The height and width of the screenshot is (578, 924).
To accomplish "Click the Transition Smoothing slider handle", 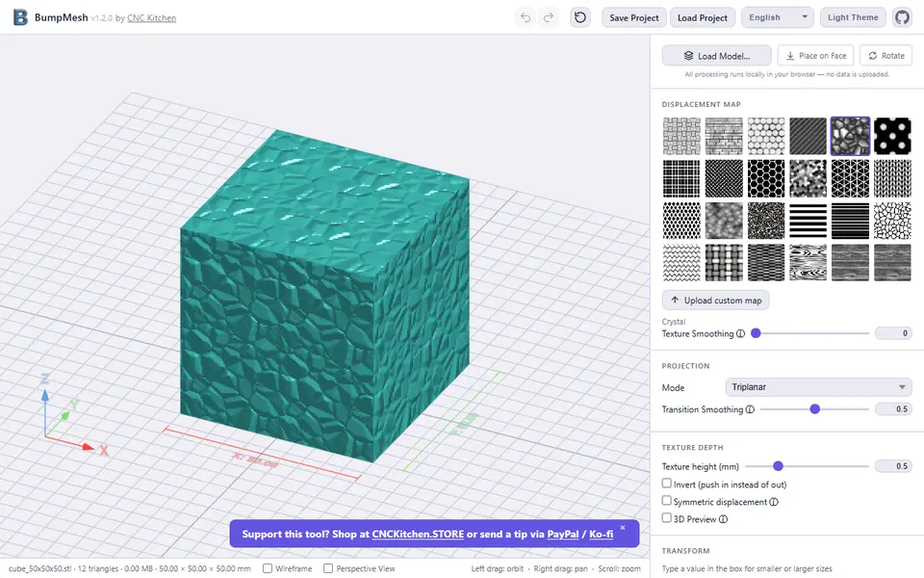I will tap(815, 409).
